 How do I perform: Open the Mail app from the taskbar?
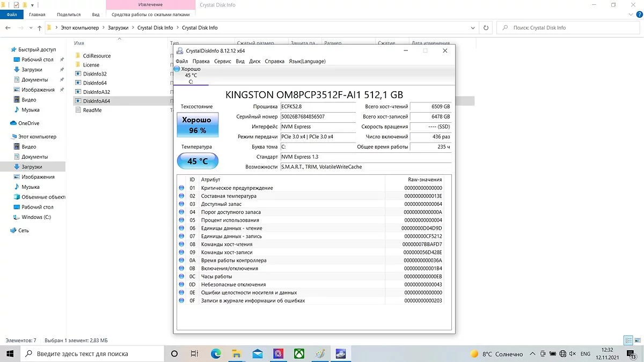[257, 354]
